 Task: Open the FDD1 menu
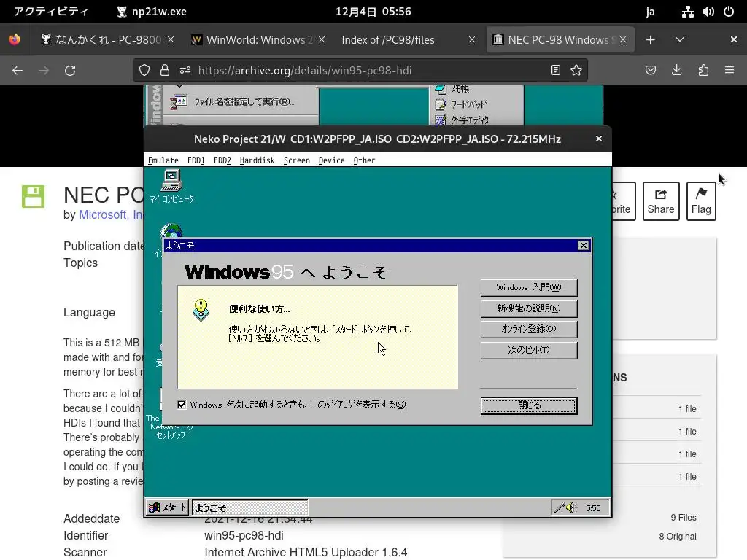pyautogui.click(x=196, y=160)
